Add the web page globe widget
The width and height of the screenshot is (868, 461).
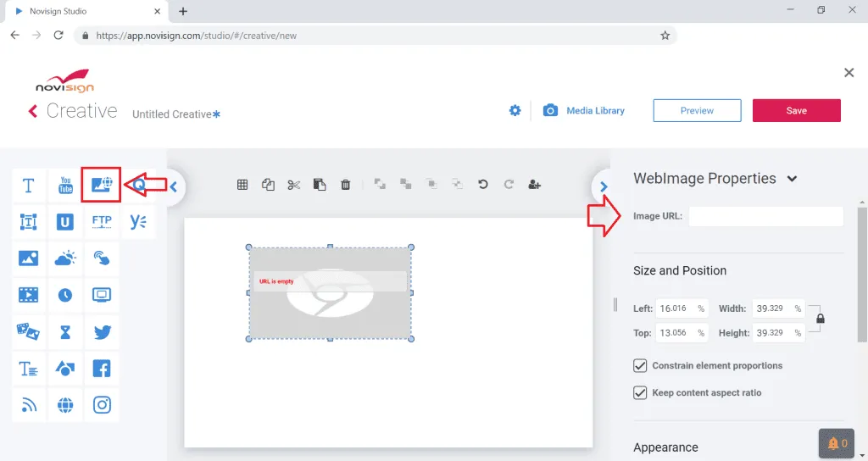[65, 405]
